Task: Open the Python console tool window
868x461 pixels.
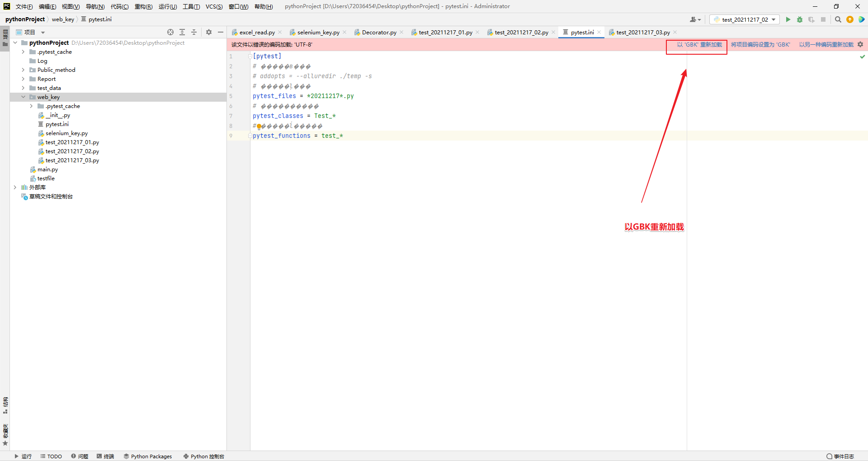Action: tap(203, 456)
